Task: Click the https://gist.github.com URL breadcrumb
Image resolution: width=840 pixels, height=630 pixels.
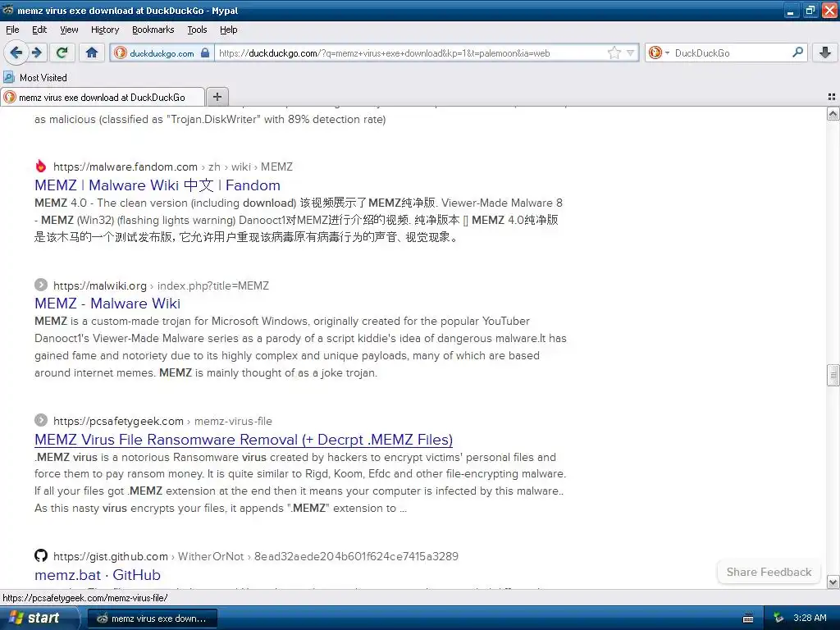Action: click(111, 557)
